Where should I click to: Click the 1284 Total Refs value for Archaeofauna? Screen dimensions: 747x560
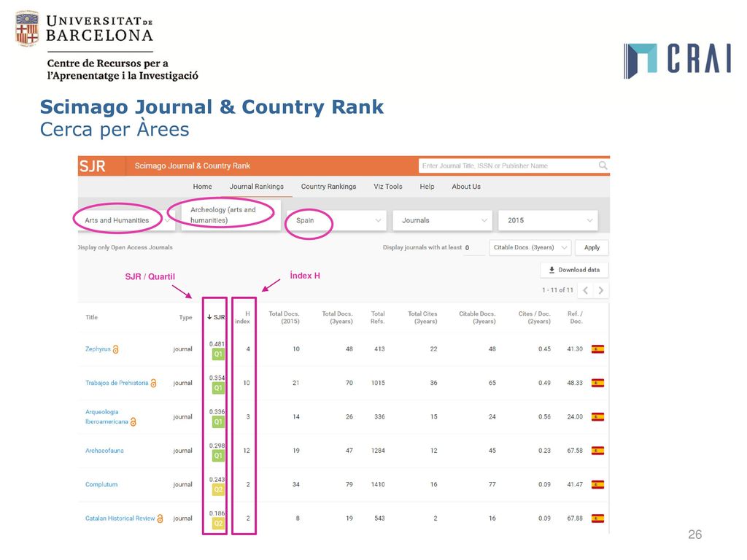point(378,451)
